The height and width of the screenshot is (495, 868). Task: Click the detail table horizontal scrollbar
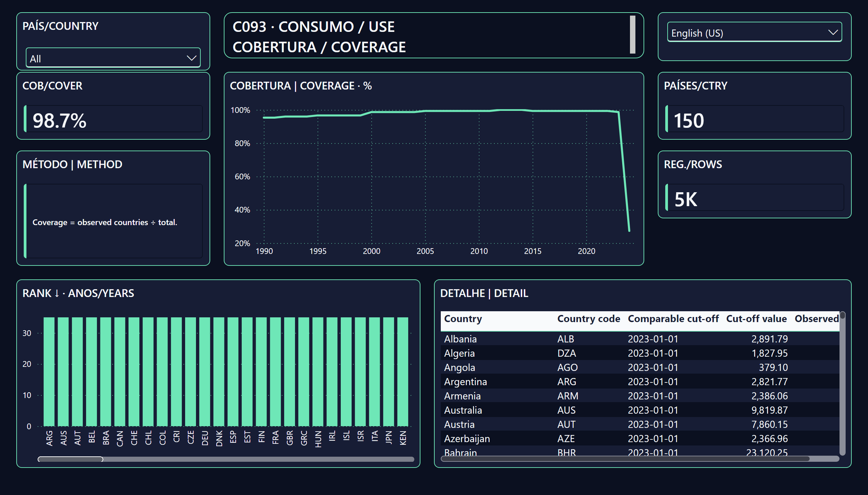pos(625,459)
